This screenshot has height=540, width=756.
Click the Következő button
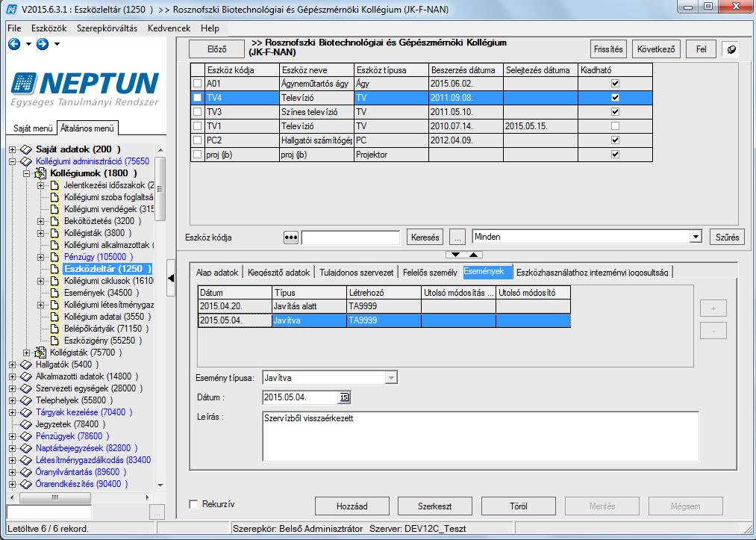[x=656, y=49]
